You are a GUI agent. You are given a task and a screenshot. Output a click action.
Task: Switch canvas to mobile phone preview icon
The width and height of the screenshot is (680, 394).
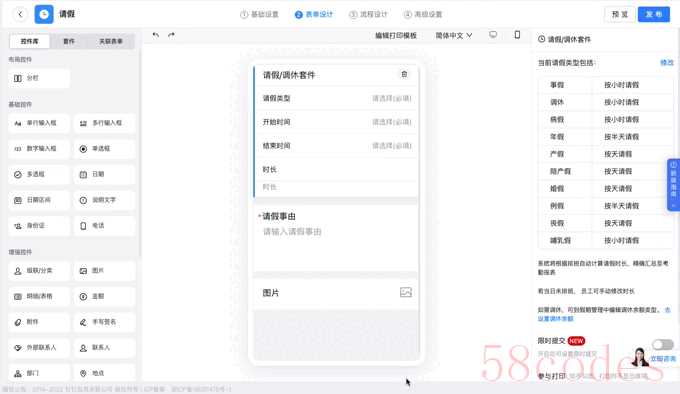pyautogui.click(x=517, y=35)
